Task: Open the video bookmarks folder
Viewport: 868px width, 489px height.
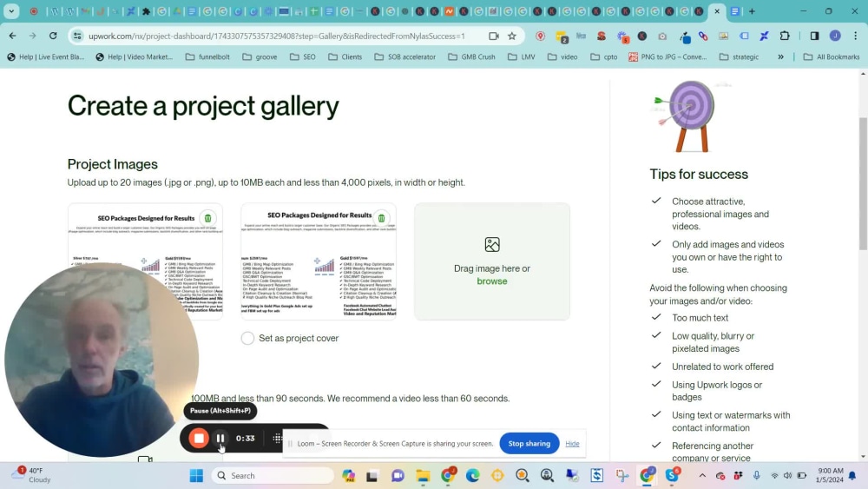Action: 562,56
